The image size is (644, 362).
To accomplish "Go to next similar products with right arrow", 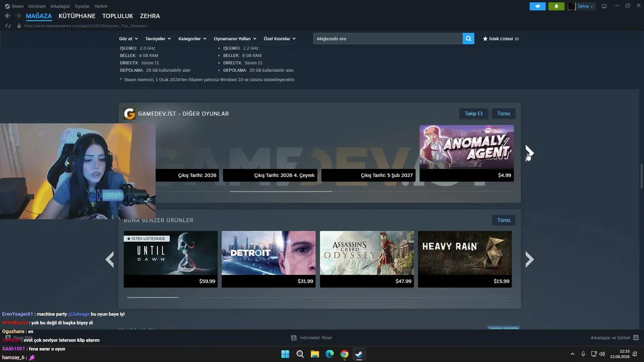I will click(529, 259).
